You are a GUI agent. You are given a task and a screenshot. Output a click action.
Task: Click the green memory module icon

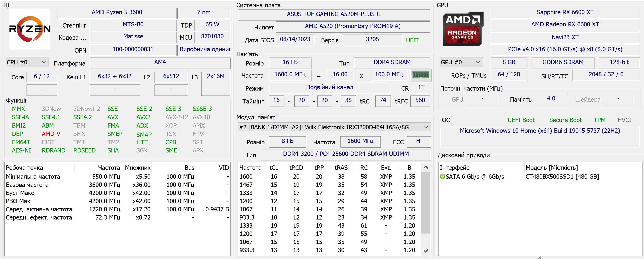click(x=421, y=75)
